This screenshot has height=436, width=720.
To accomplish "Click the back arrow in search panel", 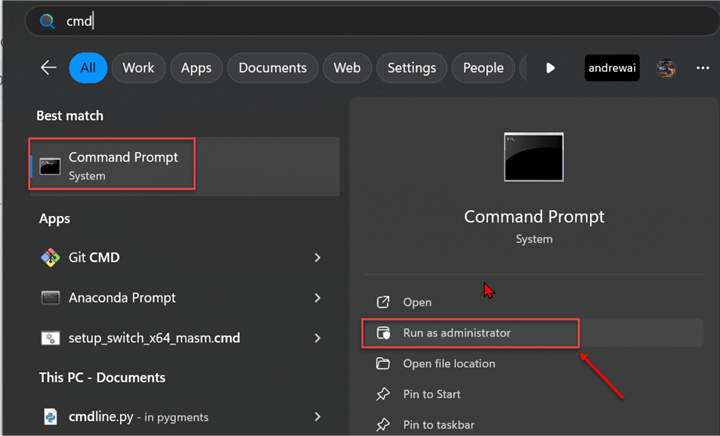I will point(48,68).
